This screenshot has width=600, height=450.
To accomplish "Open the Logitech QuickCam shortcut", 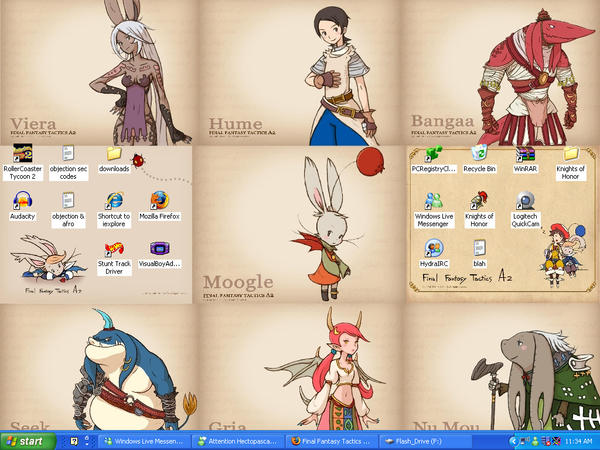I will 525,200.
